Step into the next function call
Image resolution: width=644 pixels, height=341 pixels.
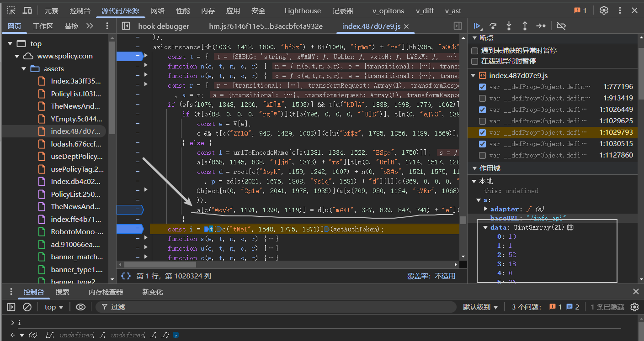(x=509, y=26)
